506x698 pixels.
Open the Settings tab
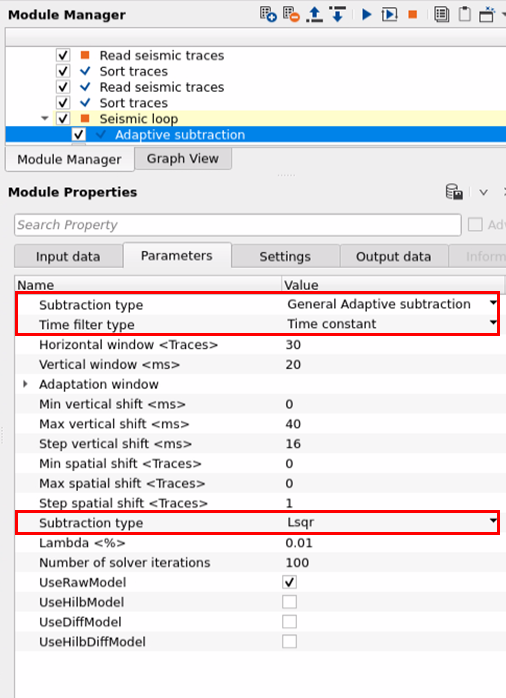click(x=285, y=256)
